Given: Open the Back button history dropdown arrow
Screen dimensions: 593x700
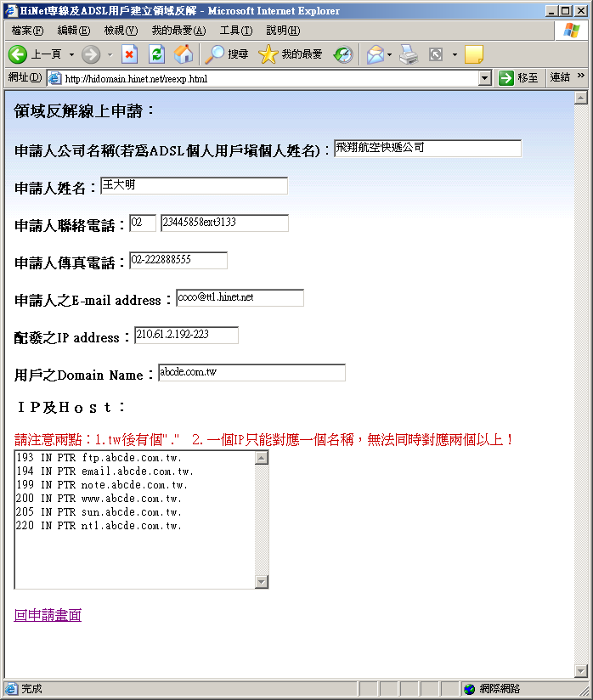Looking at the screenshot, I should (x=71, y=54).
